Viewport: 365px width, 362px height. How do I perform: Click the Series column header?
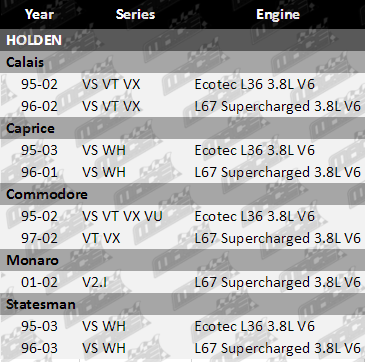[135, 14]
